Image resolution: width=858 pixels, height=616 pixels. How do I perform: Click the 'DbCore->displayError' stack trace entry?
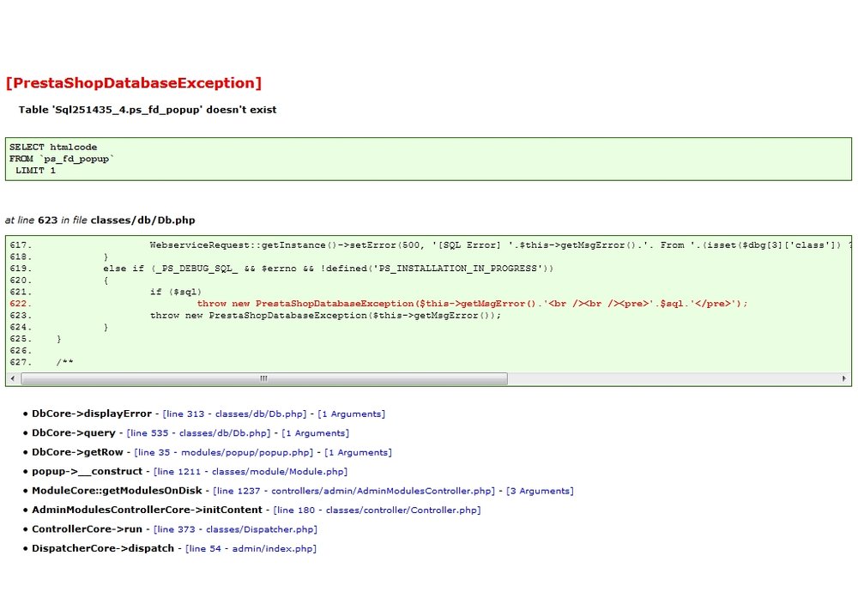93,414
